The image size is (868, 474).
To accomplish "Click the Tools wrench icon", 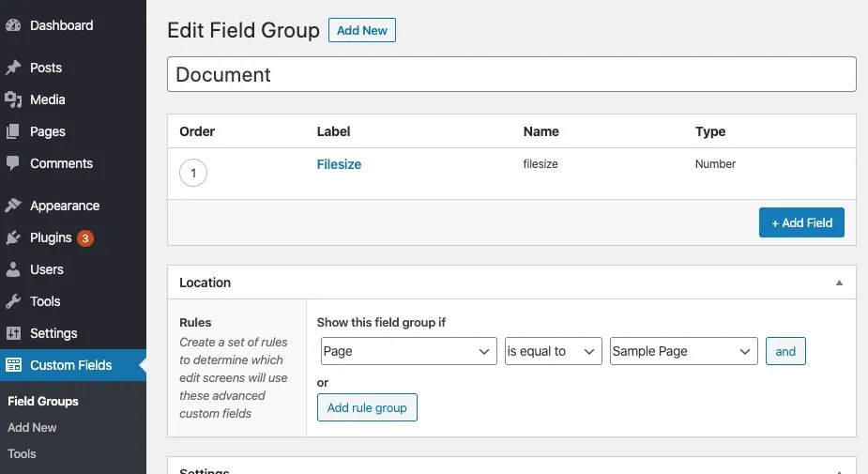I will click(13, 301).
